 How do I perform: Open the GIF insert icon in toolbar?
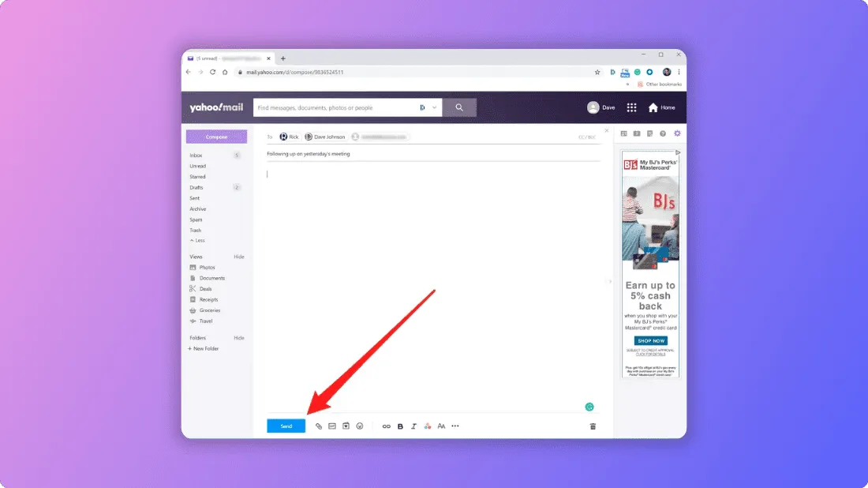point(332,426)
